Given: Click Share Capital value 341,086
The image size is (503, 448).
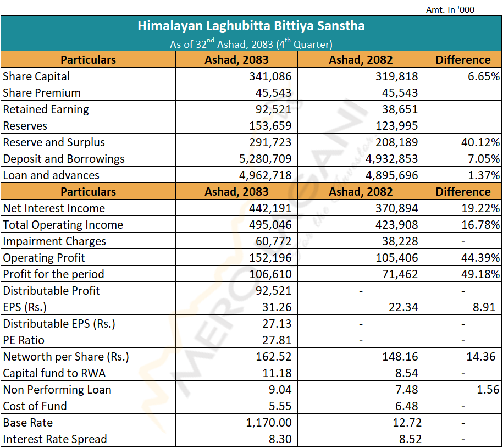Looking at the screenshot, I should click(270, 76).
